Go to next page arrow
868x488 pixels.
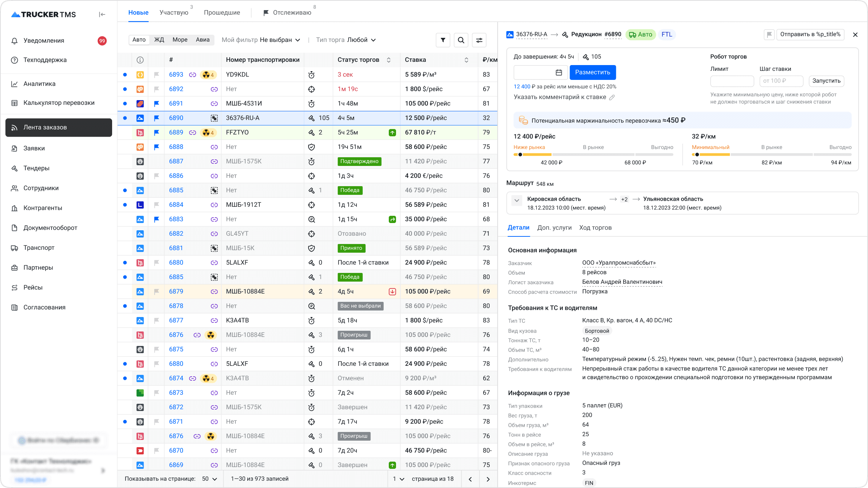coord(488,479)
